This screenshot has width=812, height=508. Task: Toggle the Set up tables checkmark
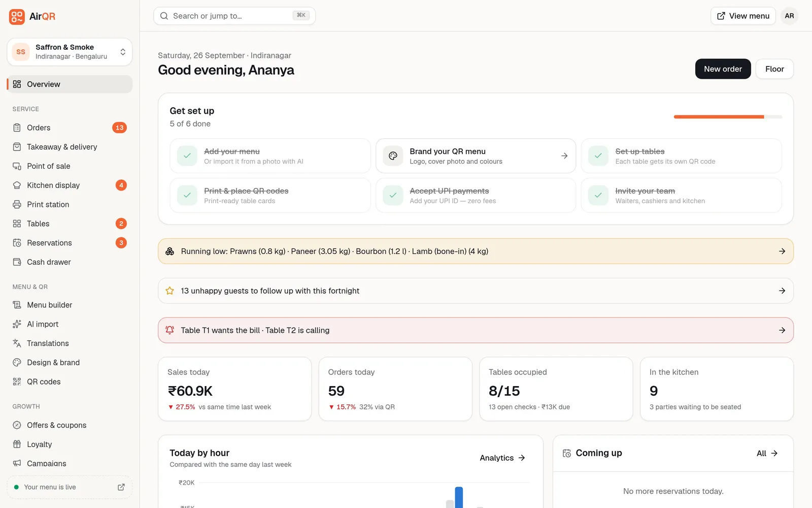coord(598,156)
